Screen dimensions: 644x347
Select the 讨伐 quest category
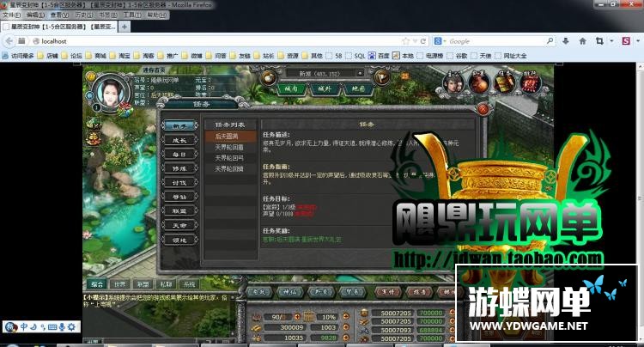click(x=179, y=183)
